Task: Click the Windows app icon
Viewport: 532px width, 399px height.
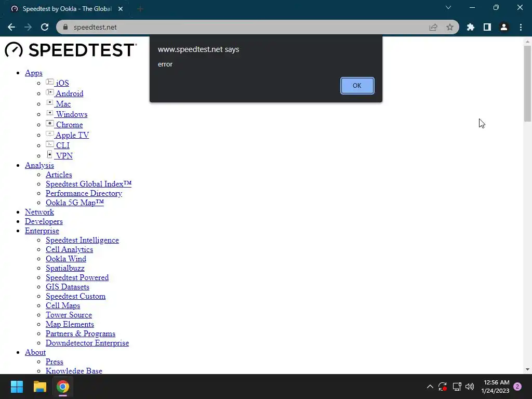Action: pos(50,113)
